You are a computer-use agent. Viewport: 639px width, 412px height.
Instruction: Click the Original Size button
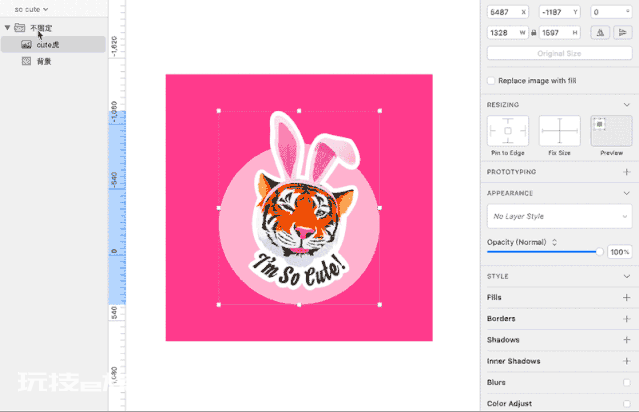point(560,53)
